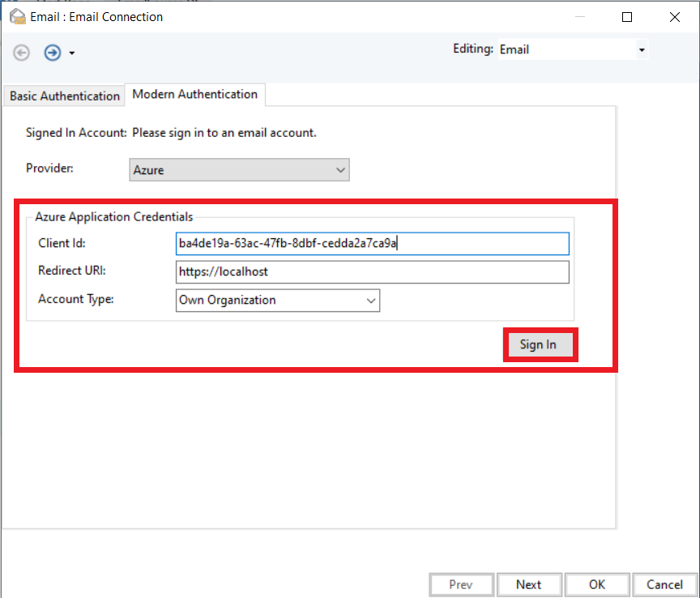Open the navigation history dropdown arrow
The image size is (700, 598).
(x=72, y=53)
